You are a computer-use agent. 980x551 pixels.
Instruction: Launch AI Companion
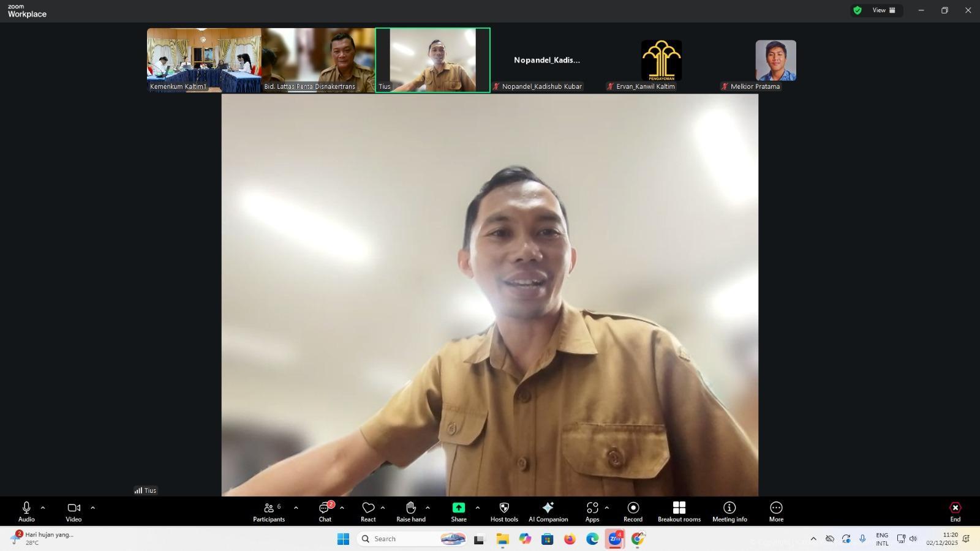[x=548, y=512]
